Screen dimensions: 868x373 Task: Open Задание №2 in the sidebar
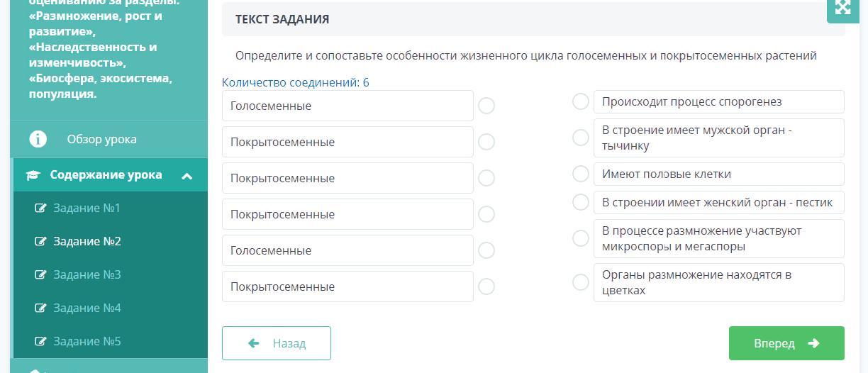click(x=87, y=241)
